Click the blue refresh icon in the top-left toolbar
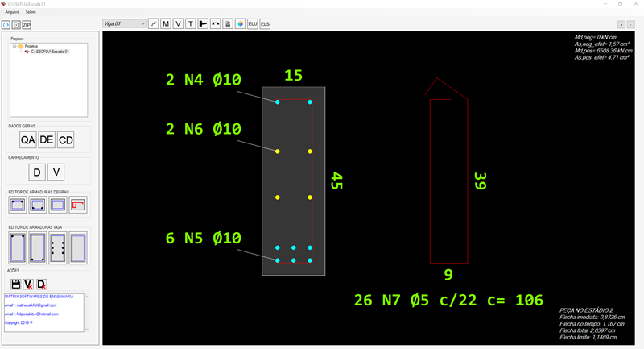 click(6, 25)
